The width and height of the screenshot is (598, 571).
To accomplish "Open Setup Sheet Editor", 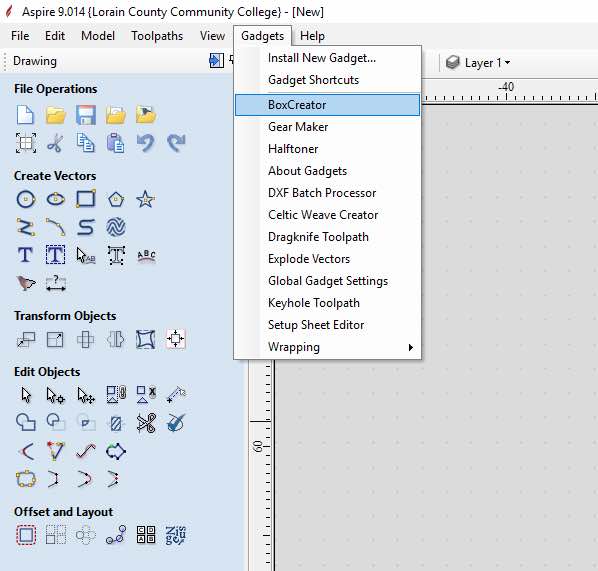I will point(327,325).
